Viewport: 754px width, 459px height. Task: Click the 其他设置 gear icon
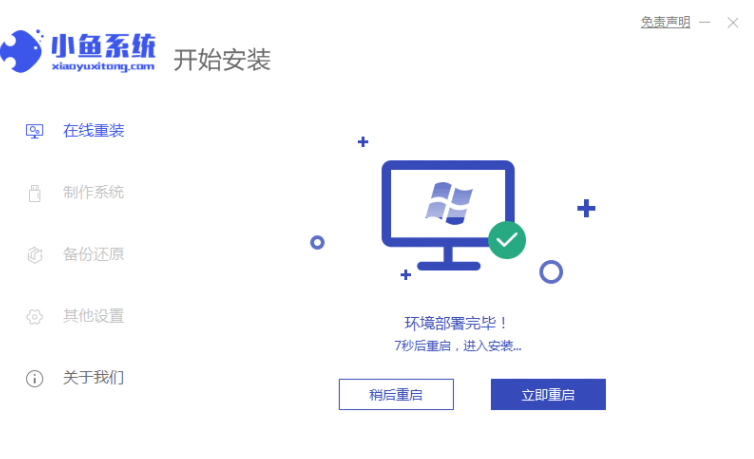[x=34, y=317]
